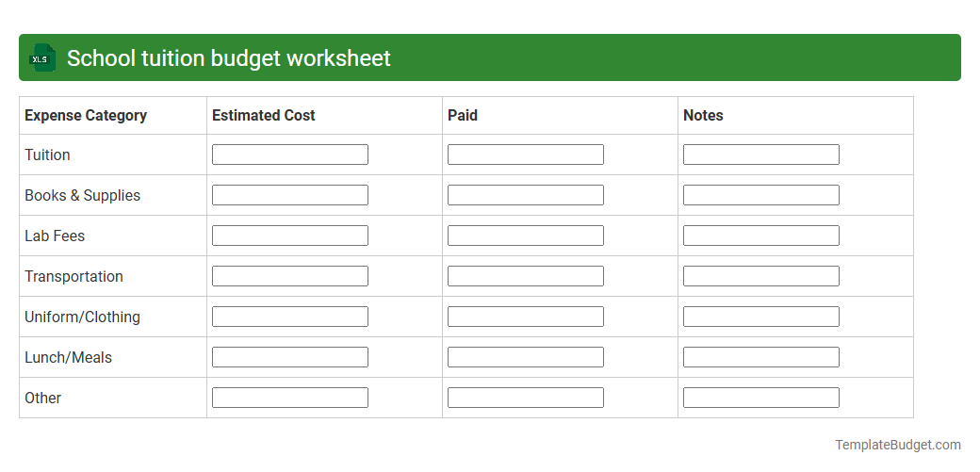Click the Books & Supplies row label
The image size is (980, 472).
(x=83, y=196)
